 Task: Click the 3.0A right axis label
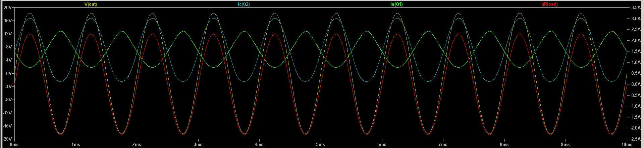click(x=636, y=18)
